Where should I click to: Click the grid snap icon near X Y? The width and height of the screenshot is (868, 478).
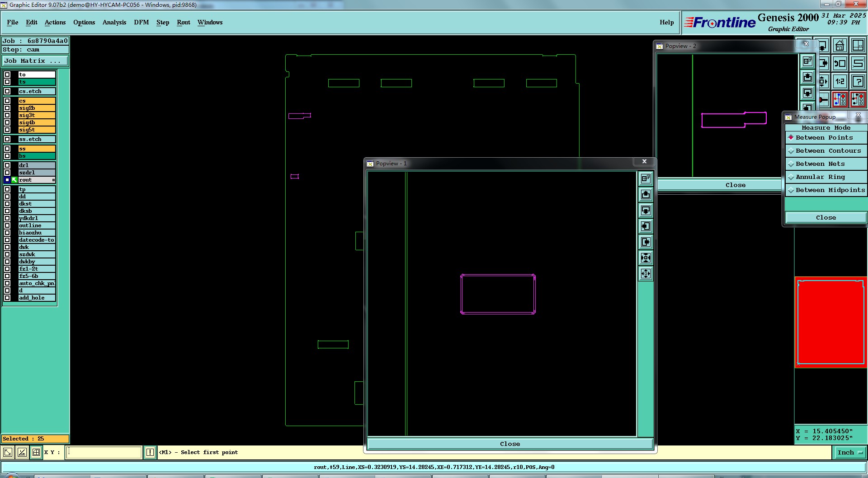pyautogui.click(x=36, y=452)
